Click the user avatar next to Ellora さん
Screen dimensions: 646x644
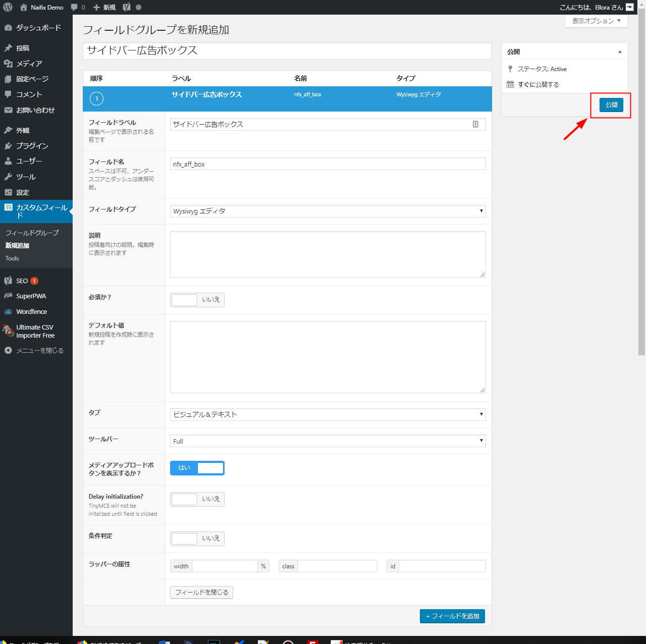(630, 7)
